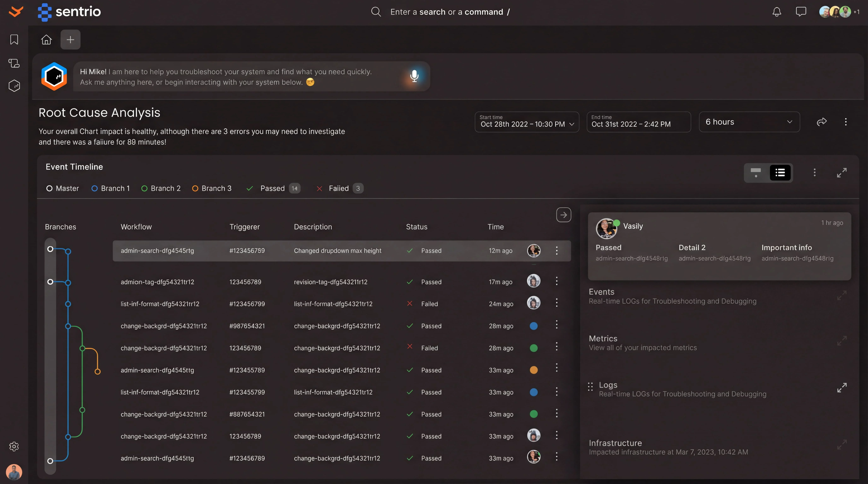Screen dimensions: 868x484
Task: Filter timeline by Passed events
Action: pyautogui.click(x=273, y=188)
